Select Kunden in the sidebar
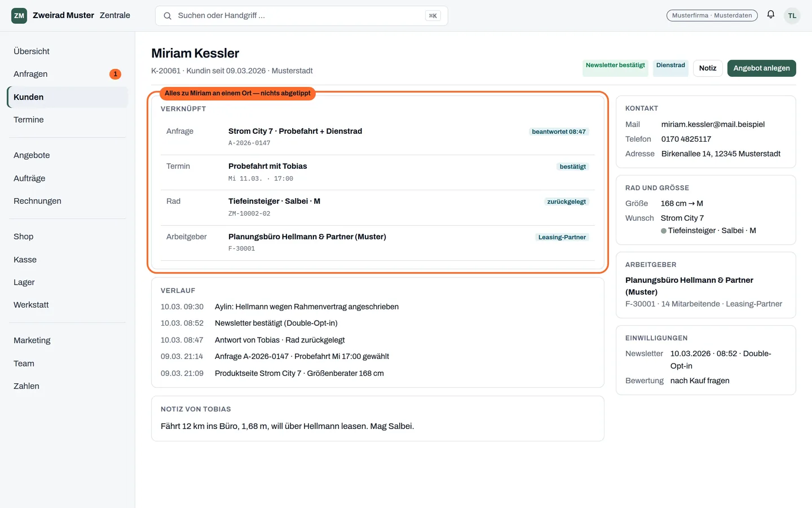Image resolution: width=812 pixels, height=508 pixels. [x=68, y=97]
